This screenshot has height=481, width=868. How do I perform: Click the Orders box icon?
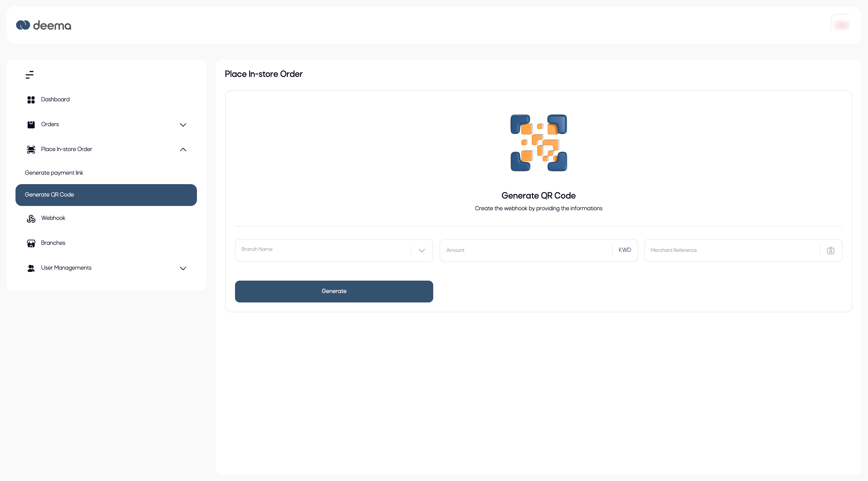point(31,125)
